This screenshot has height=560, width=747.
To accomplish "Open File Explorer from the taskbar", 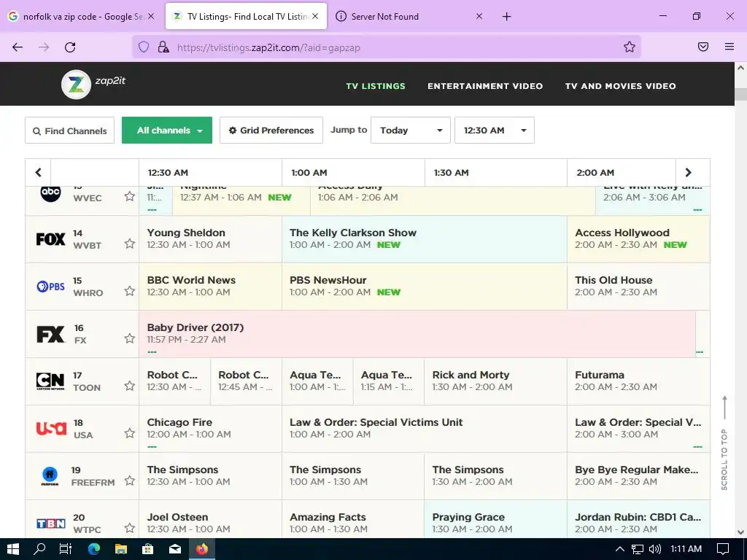I will (121, 549).
